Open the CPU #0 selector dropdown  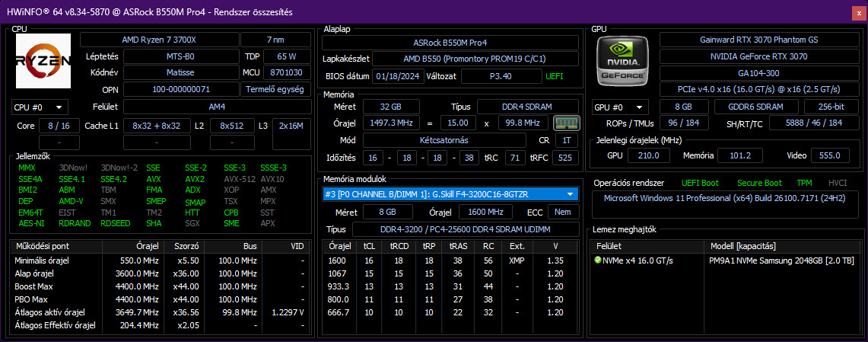click(x=40, y=107)
